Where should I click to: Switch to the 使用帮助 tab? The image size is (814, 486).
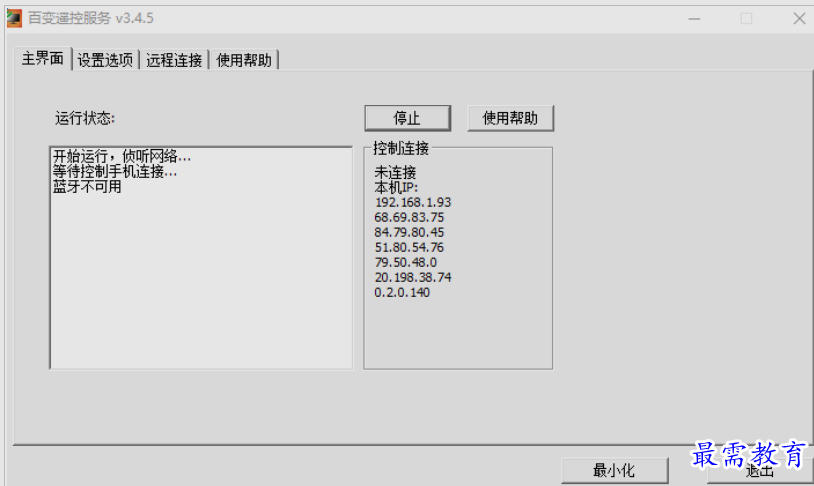pyautogui.click(x=243, y=60)
